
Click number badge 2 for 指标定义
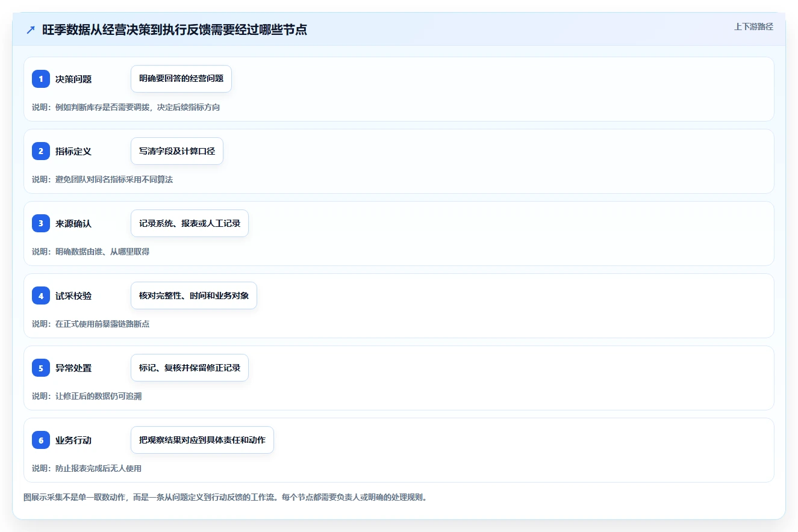click(x=41, y=151)
